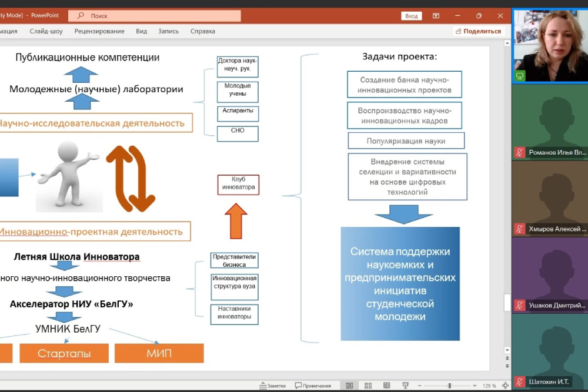Image resolution: width=588 pixels, height=392 pixels.
Task: Jump to next slide using double-arrow down
Action: tap(507, 366)
